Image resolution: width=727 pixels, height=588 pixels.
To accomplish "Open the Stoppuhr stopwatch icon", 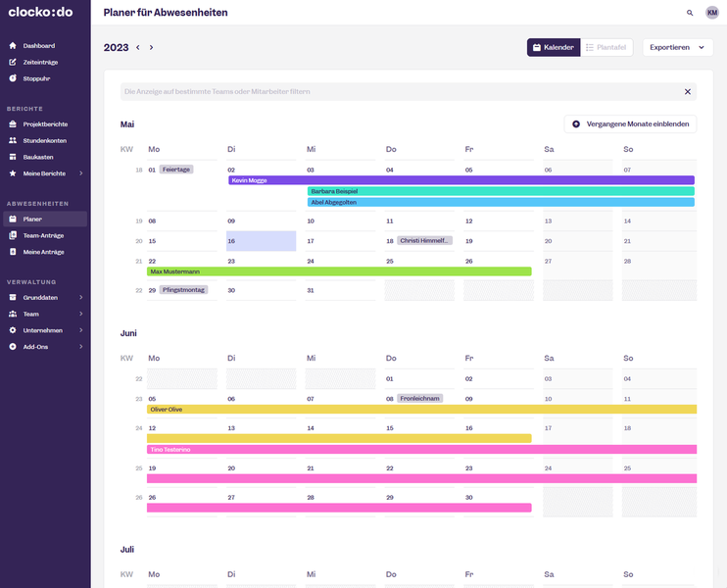I will click(x=13, y=77).
